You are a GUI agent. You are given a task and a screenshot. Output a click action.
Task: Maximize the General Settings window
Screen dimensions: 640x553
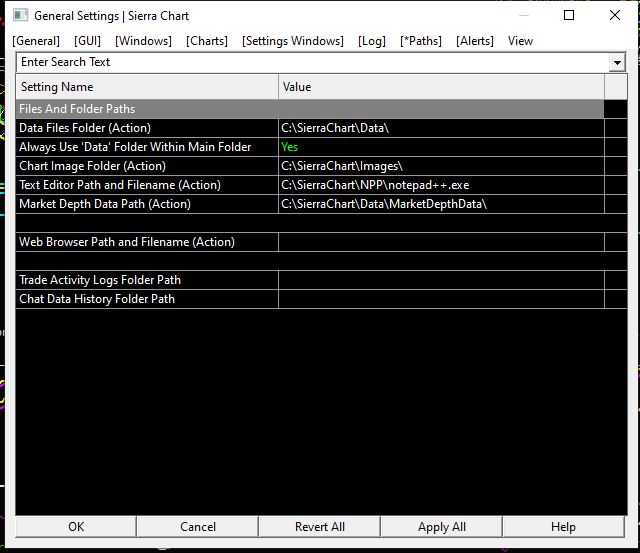(x=569, y=16)
